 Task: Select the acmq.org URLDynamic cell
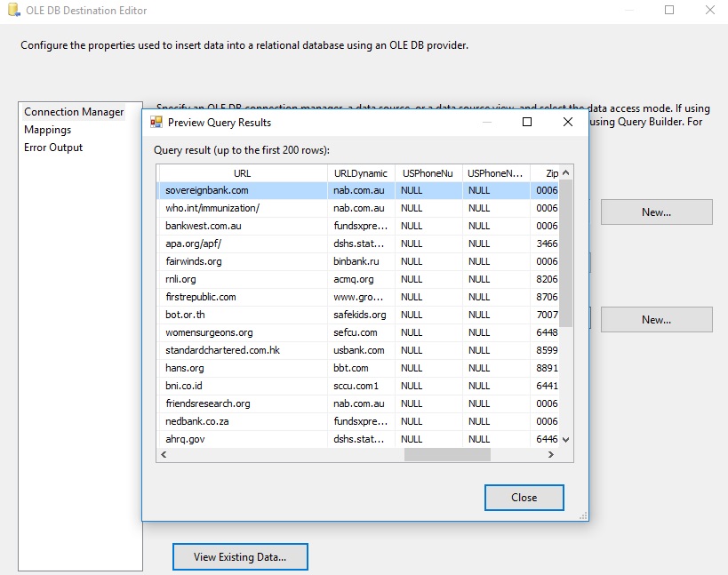coord(361,279)
